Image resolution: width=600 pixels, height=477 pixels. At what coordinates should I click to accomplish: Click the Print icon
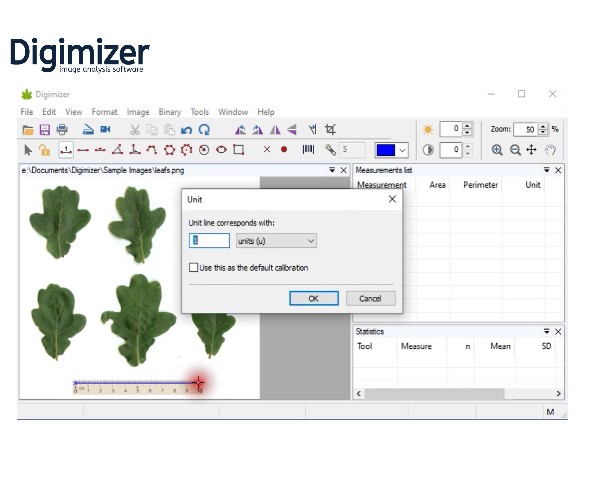[x=62, y=130]
